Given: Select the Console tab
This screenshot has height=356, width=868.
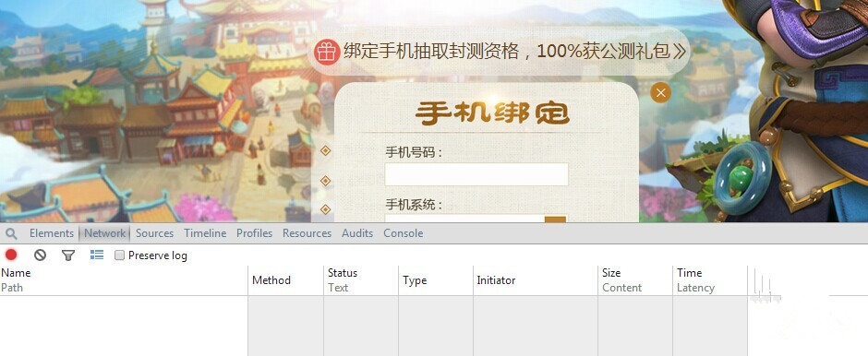Looking at the screenshot, I should 403,233.
